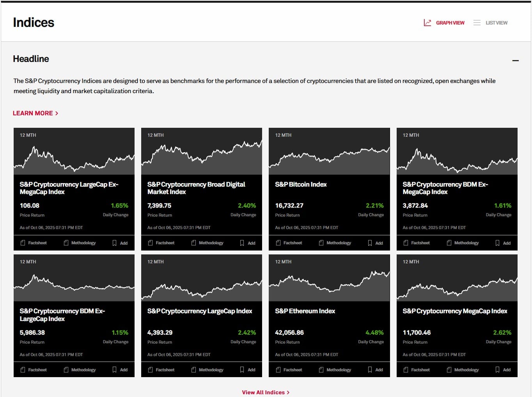532x397 pixels.
Task: Click Factsheet icon for S&P Cryptocurrency LargeCap Index
Action: [x=151, y=370]
